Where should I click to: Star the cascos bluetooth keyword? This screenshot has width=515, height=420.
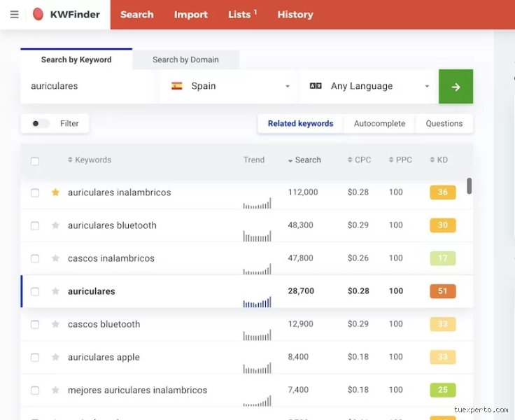(x=55, y=324)
